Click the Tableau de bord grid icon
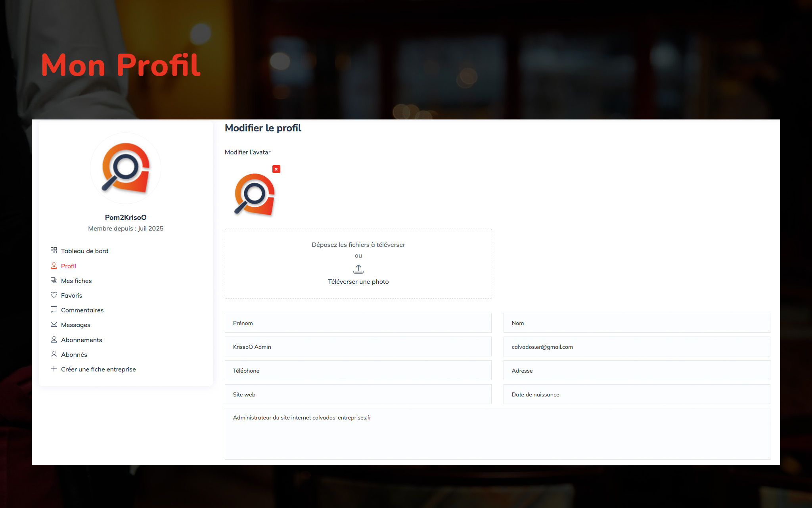812x508 pixels. click(54, 250)
